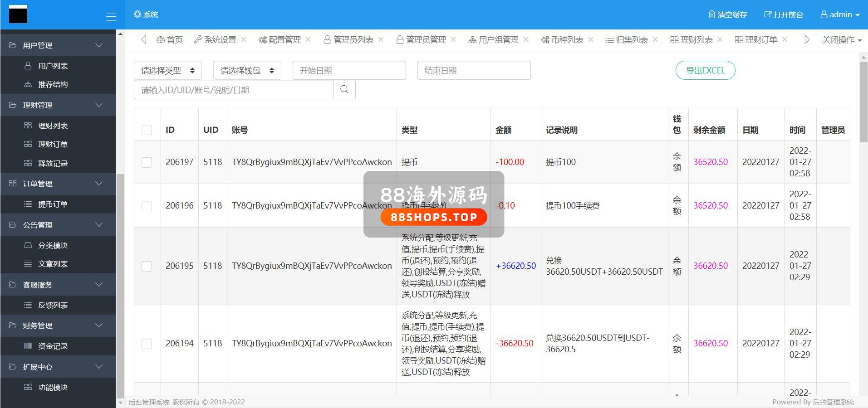Check the row with ID 206197
The height and width of the screenshot is (408, 868).
147,162
